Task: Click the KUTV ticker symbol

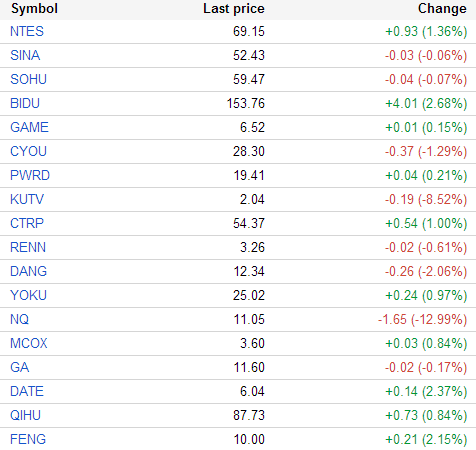Action: [27, 199]
